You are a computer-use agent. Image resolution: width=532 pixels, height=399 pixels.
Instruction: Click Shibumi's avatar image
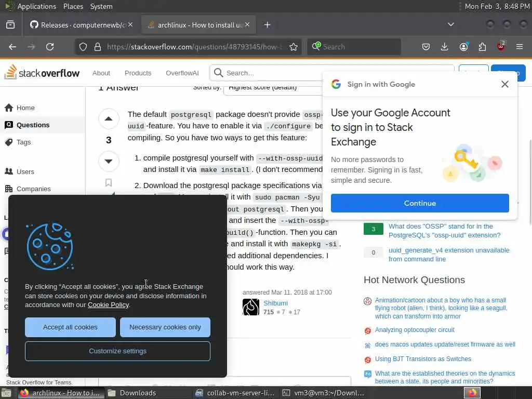[251, 307]
